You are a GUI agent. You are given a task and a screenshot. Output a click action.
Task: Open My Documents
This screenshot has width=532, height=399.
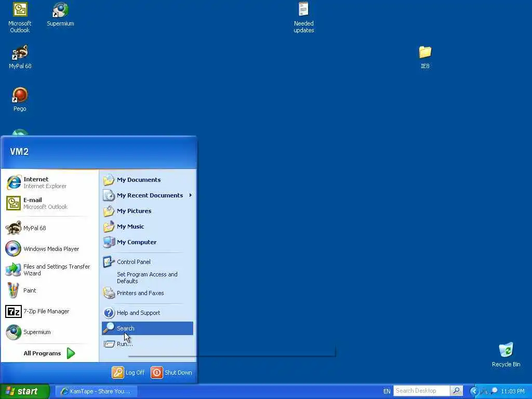pos(148,180)
